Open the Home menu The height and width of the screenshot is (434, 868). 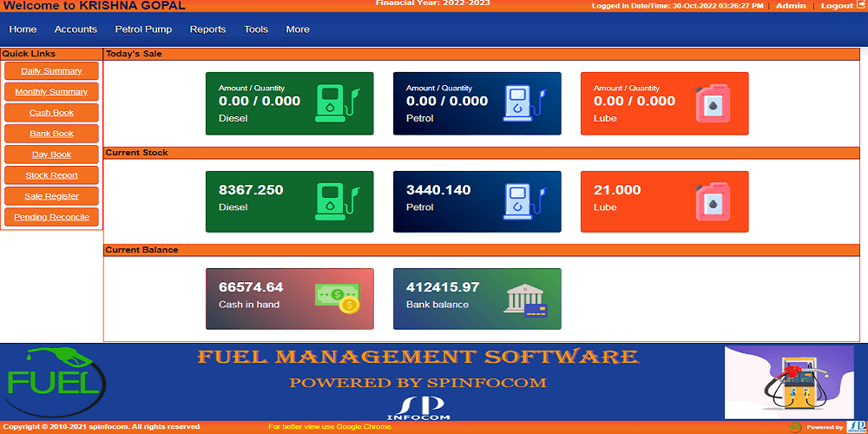[x=23, y=30]
